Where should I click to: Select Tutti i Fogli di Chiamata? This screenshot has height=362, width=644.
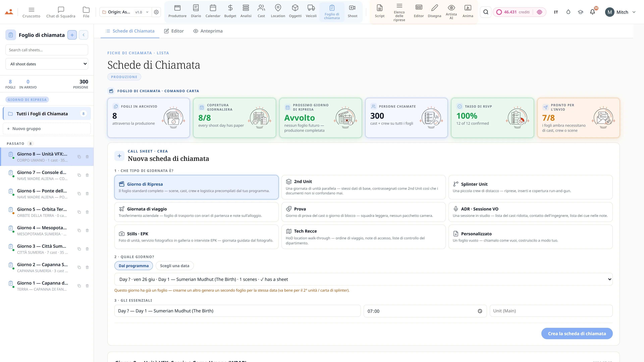pos(47,114)
